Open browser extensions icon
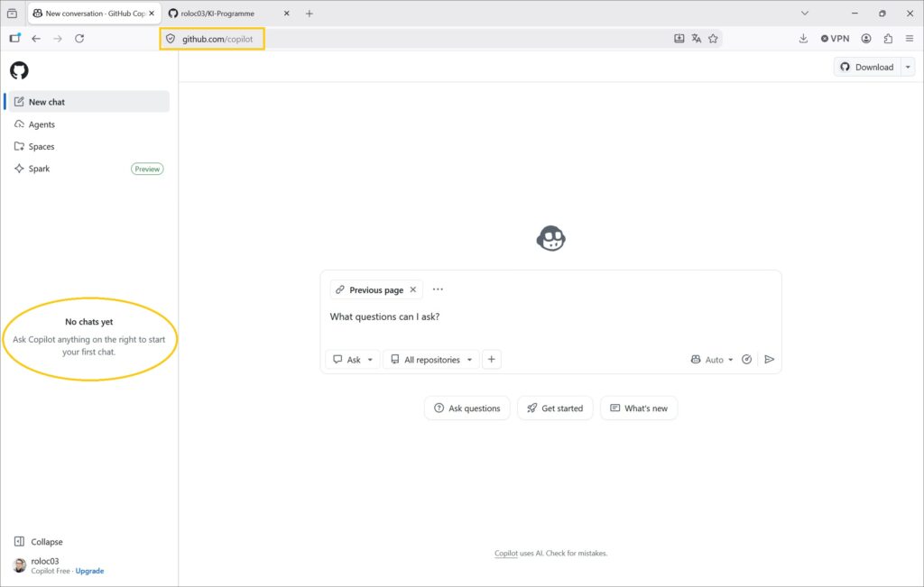 click(x=888, y=38)
